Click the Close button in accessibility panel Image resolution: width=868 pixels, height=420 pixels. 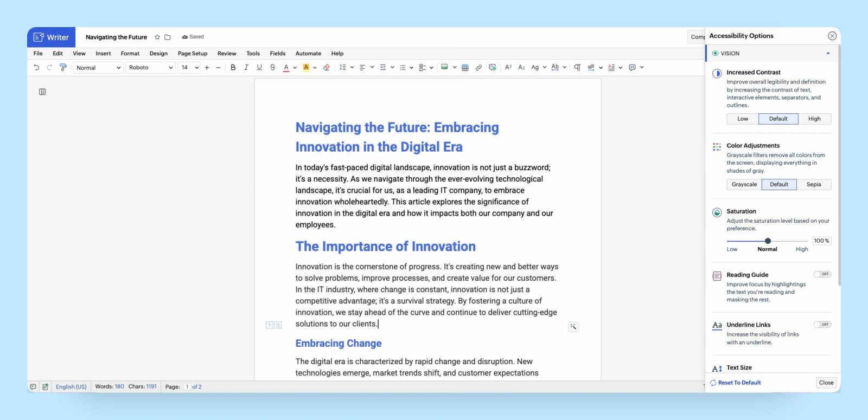(x=826, y=383)
